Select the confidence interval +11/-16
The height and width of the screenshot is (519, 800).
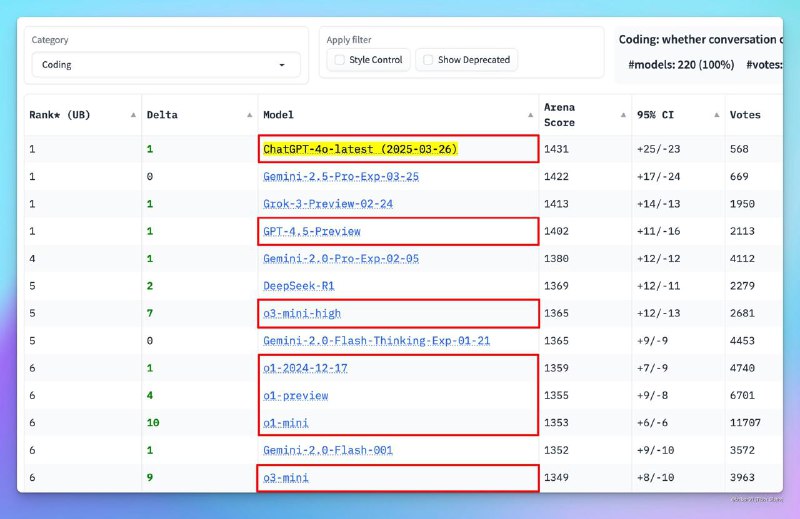[x=658, y=231]
